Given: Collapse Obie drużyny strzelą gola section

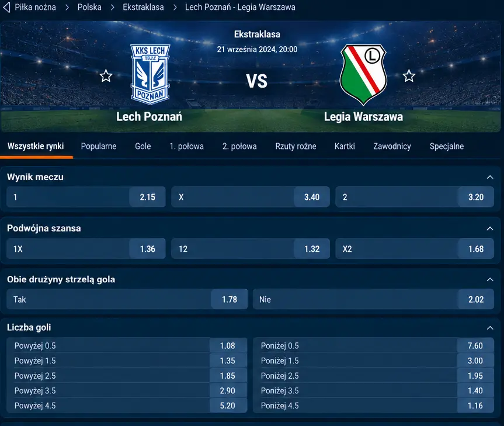Looking at the screenshot, I should (x=490, y=279).
